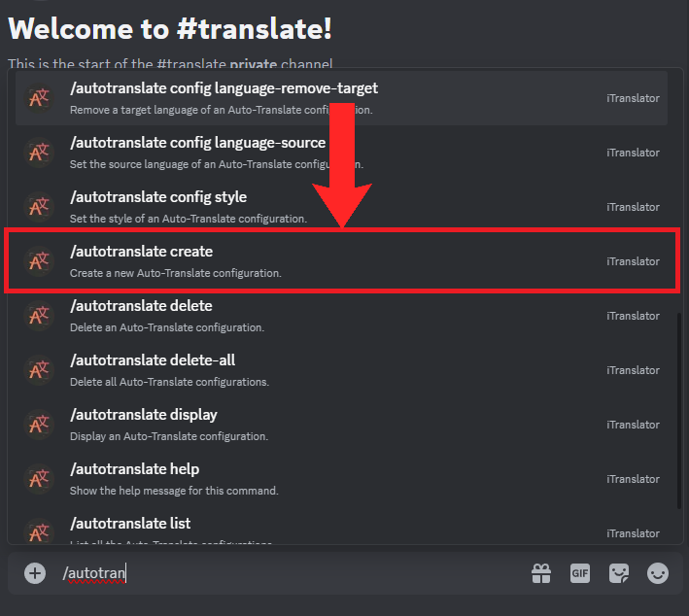Click the plus attachment button
Viewport: 689px width, 616px height.
tap(35, 573)
